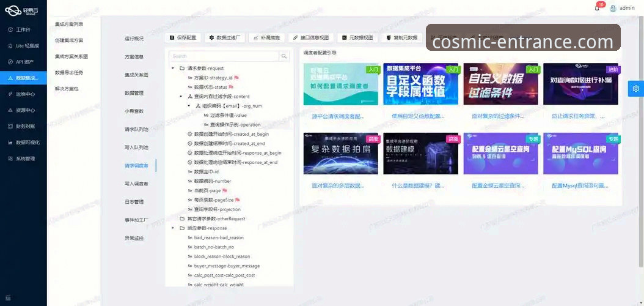Open 数据过滤厂 from the toolbar
644x306 pixels.
pos(225,37)
